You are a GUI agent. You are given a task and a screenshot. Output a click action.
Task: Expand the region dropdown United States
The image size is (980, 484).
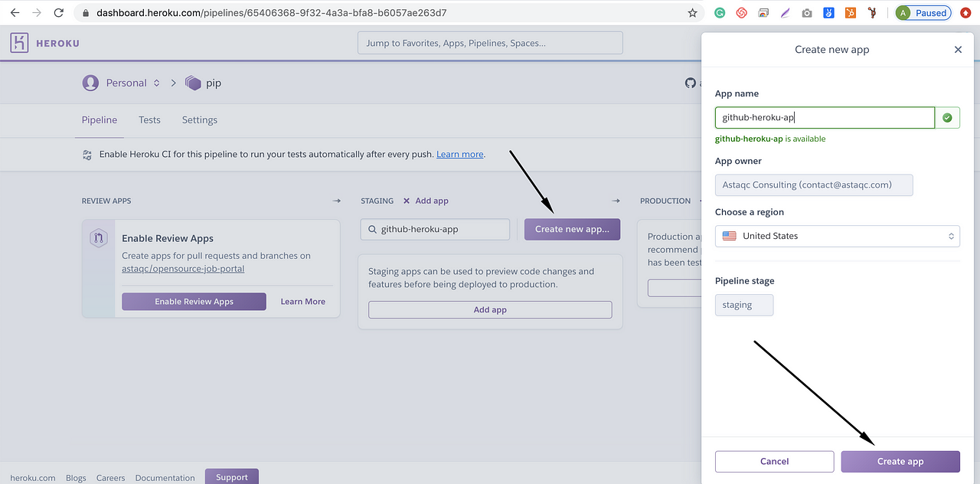(837, 236)
